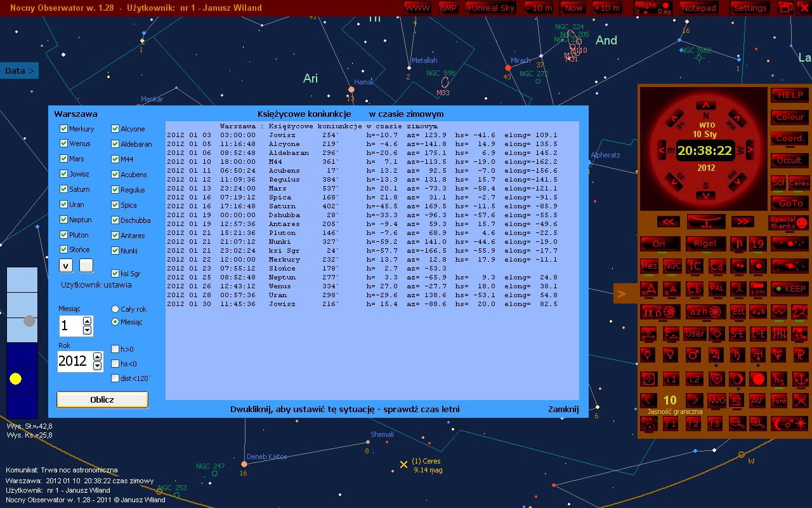
Task: Click the Pluto symbol button
Action: (801, 355)
